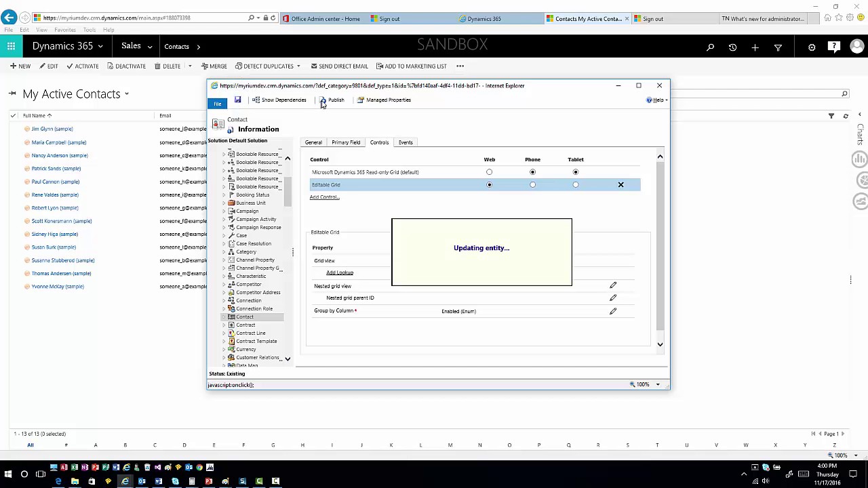Expand Detect Duplicates dropdown arrow
868x488 pixels.
coord(298,66)
